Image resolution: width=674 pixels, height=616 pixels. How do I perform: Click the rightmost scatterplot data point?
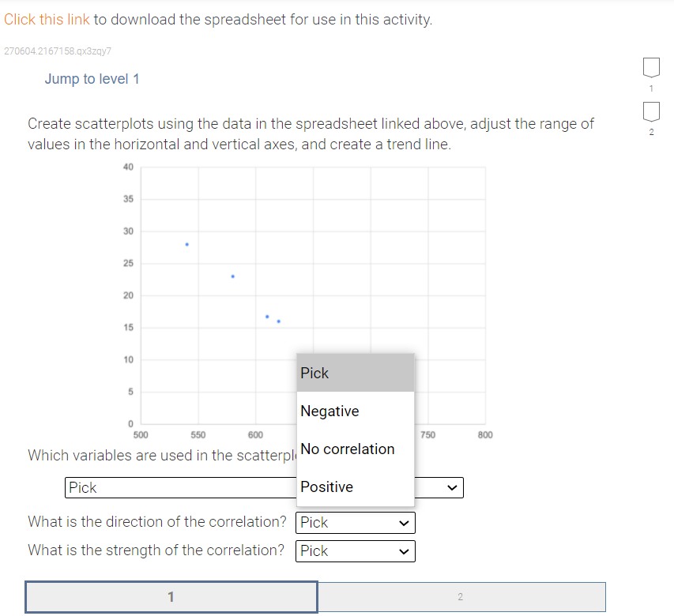tap(278, 321)
